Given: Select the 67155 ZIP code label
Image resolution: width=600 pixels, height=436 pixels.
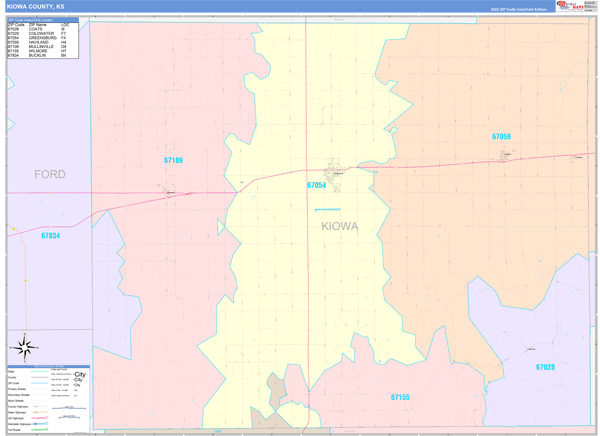Looking at the screenshot, I should (x=400, y=397).
